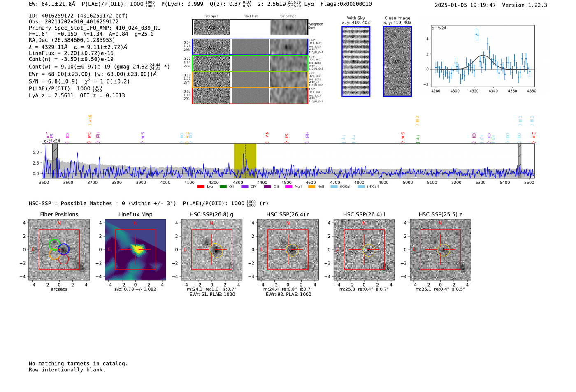Viewport: 576px width, 392px height.
Task: Click the Weighted Sum smoothed spectrum panel
Action: coord(289,27)
